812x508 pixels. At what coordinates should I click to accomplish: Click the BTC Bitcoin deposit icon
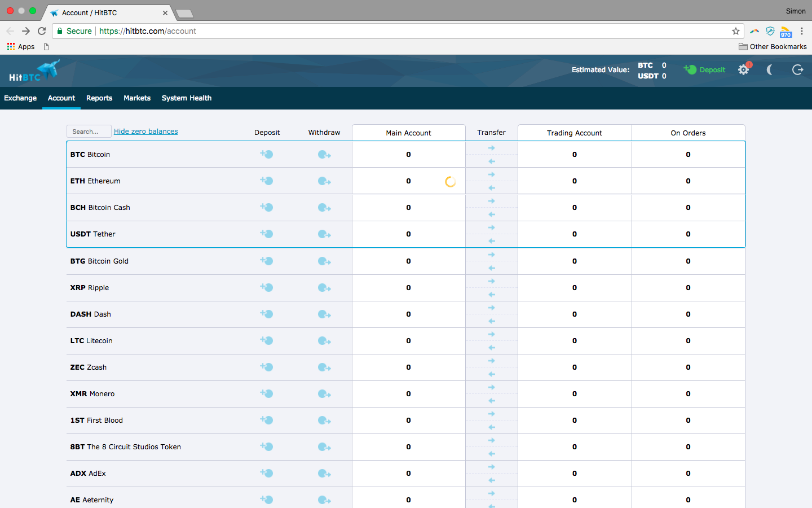(x=267, y=154)
